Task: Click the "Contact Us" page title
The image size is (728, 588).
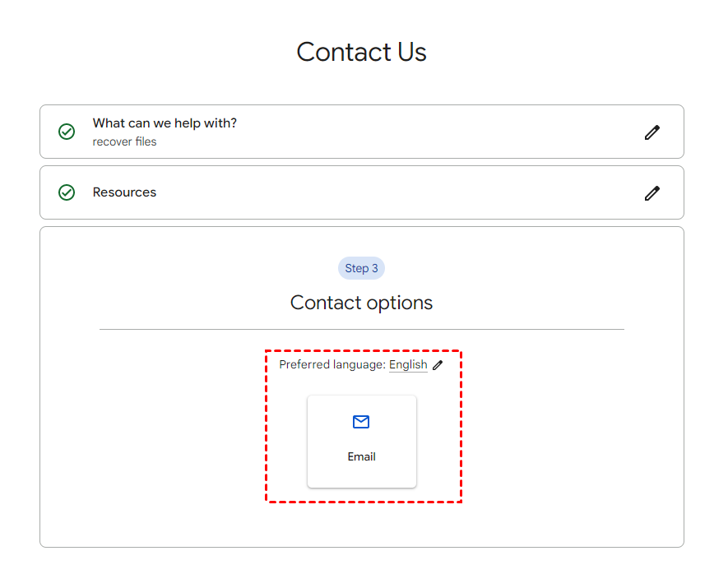Action: (x=361, y=52)
